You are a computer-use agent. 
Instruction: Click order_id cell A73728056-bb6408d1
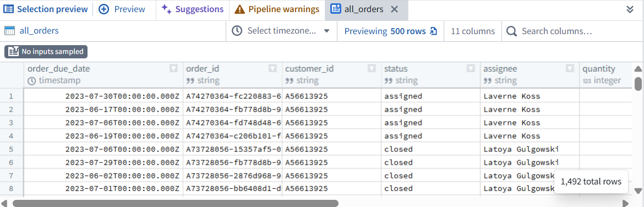tap(232, 188)
